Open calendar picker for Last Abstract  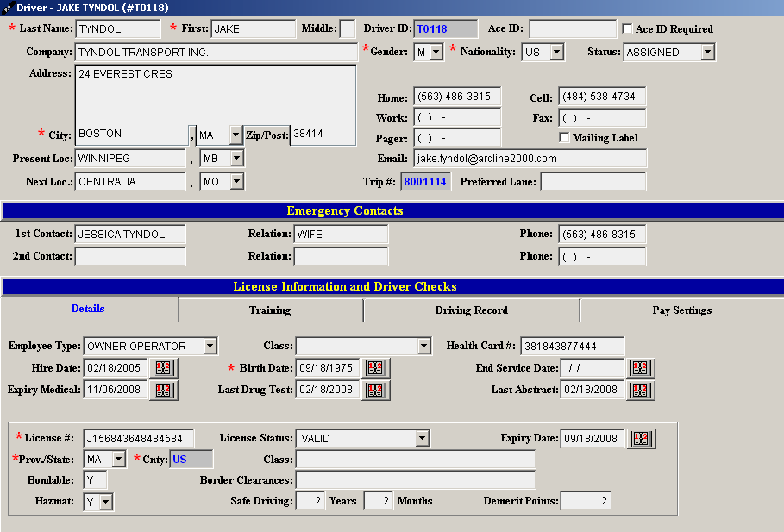[x=641, y=391]
